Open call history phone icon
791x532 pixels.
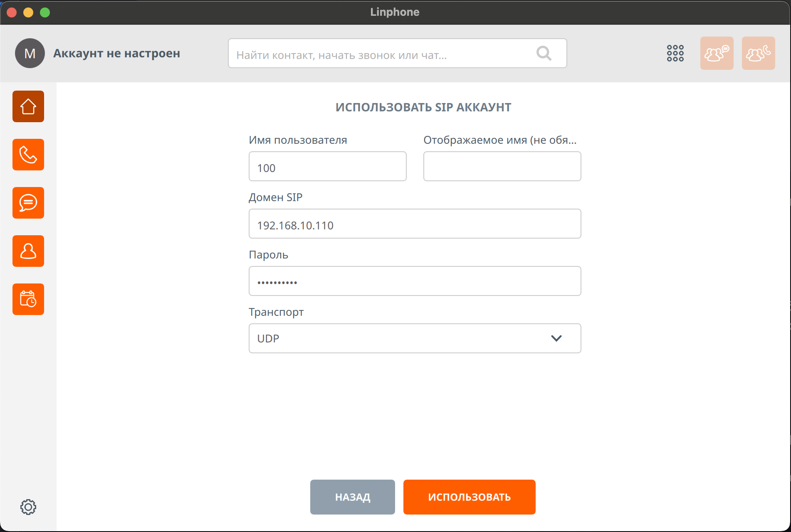[28, 155]
